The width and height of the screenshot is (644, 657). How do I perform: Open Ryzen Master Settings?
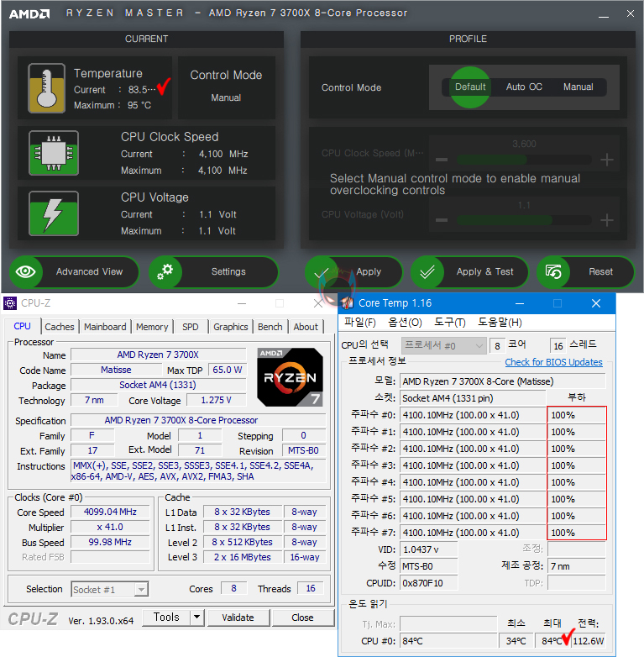tap(213, 271)
